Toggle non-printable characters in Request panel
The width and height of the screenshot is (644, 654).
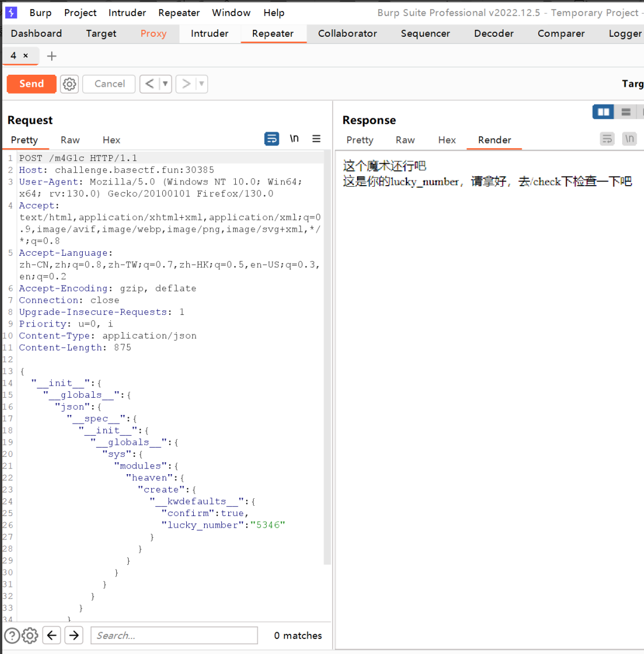[294, 139]
